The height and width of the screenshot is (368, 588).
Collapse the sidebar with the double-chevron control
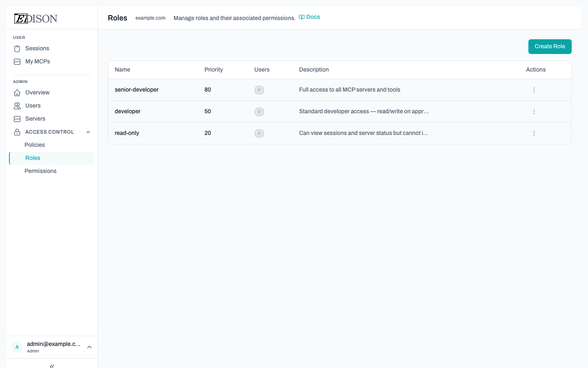52,366
